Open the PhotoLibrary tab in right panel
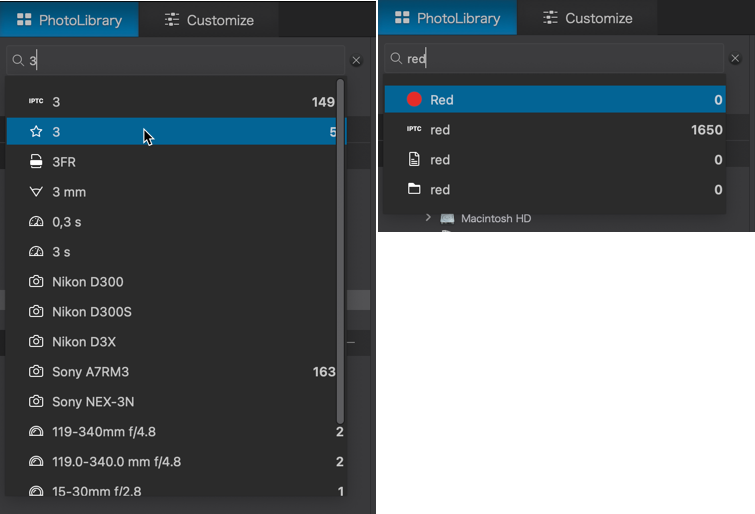This screenshot has height=514, width=755. (x=448, y=18)
